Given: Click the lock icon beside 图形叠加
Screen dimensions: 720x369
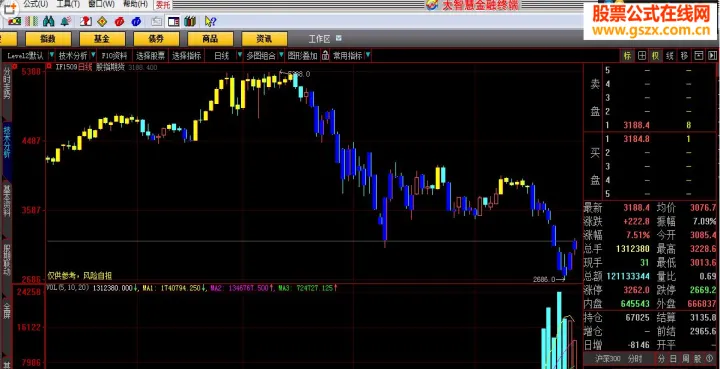Looking at the screenshot, I should click(326, 56).
